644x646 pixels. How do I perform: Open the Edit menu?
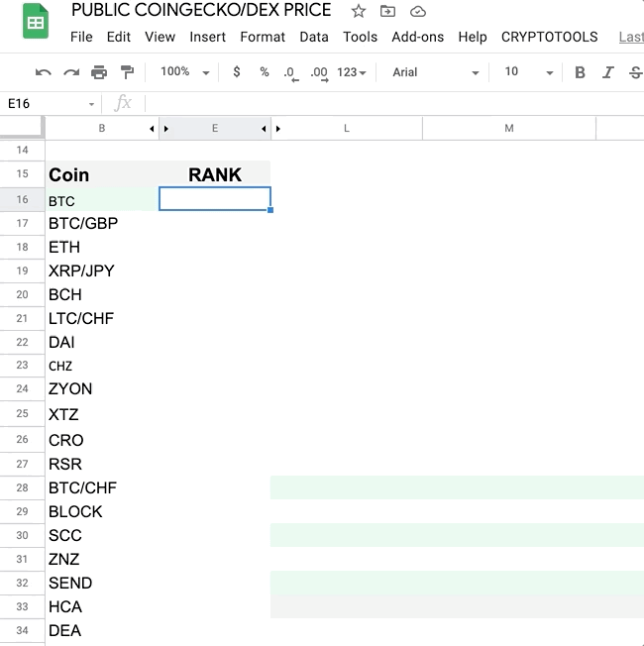[119, 37]
